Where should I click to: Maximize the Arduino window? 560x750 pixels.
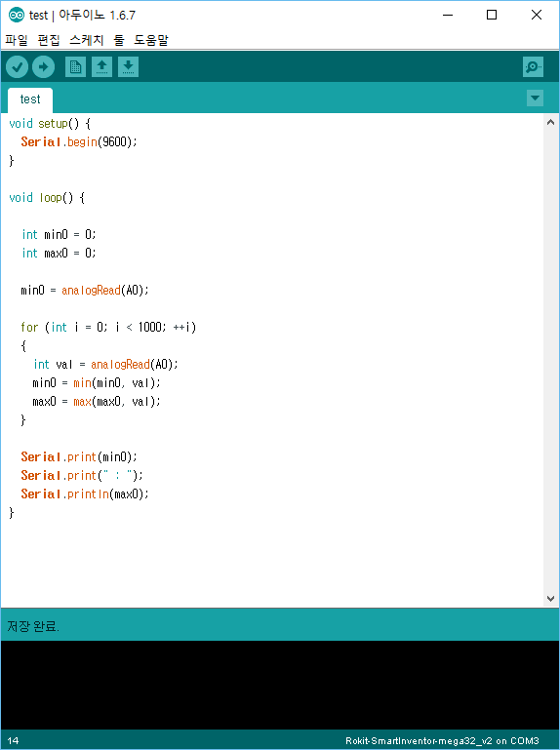pyautogui.click(x=492, y=15)
